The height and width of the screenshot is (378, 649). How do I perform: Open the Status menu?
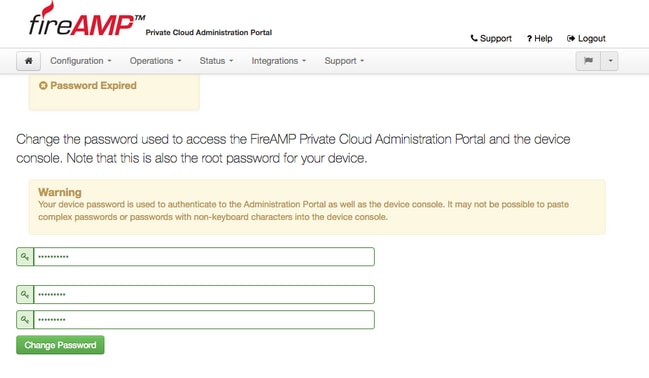[216, 61]
